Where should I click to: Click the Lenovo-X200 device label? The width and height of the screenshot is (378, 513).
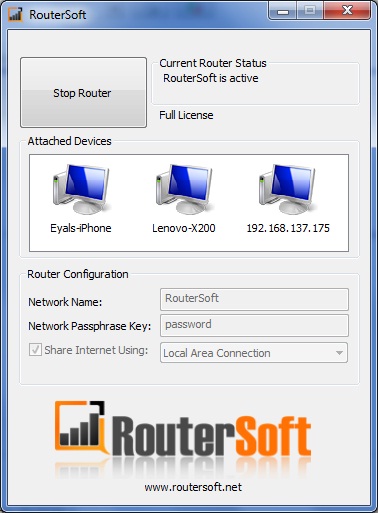[x=184, y=228]
